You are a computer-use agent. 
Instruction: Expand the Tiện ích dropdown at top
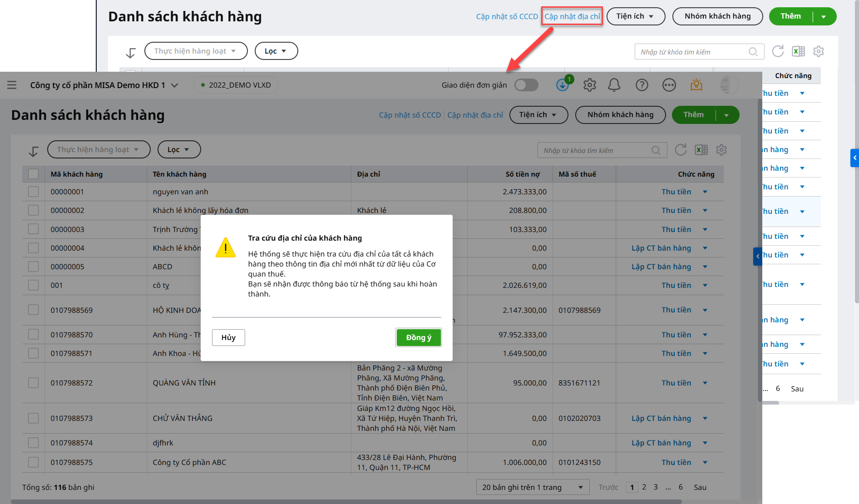[636, 16]
